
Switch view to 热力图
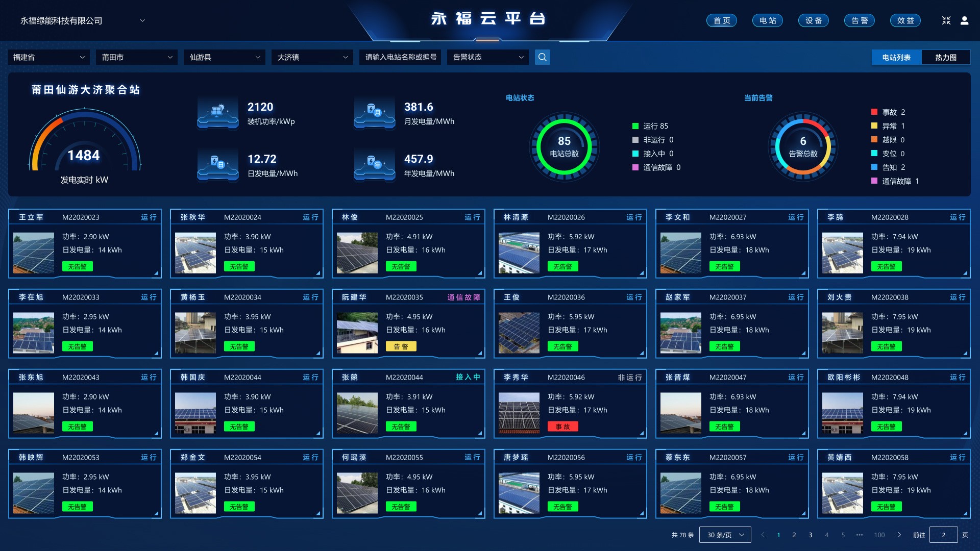coord(945,57)
